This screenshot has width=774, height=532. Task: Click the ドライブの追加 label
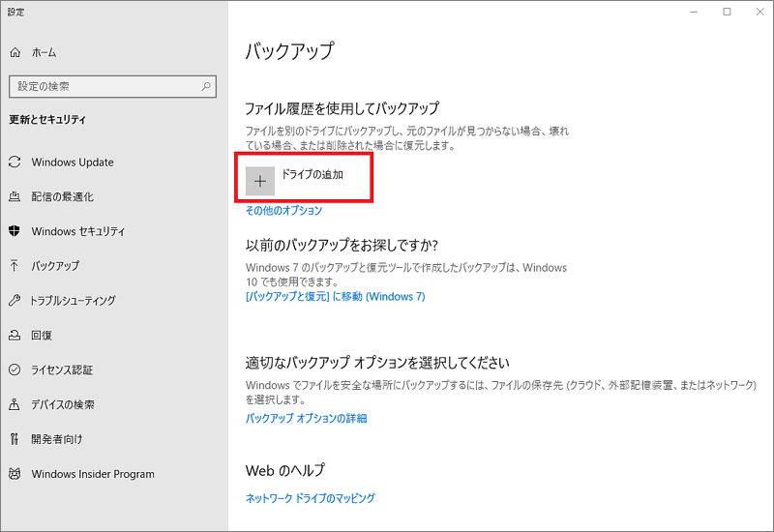(312, 174)
